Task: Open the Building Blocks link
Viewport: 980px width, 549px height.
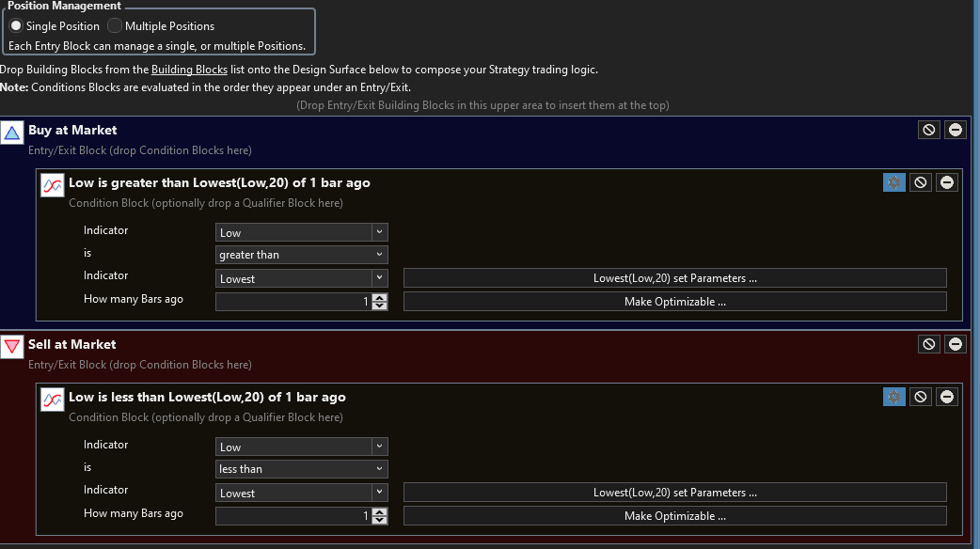Action: coord(189,70)
